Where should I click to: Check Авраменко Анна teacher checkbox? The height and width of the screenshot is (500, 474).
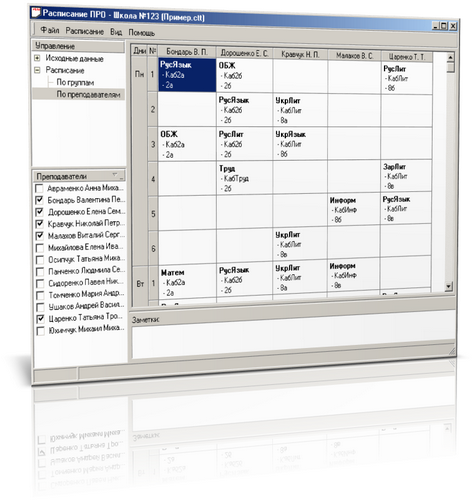pyautogui.click(x=39, y=188)
